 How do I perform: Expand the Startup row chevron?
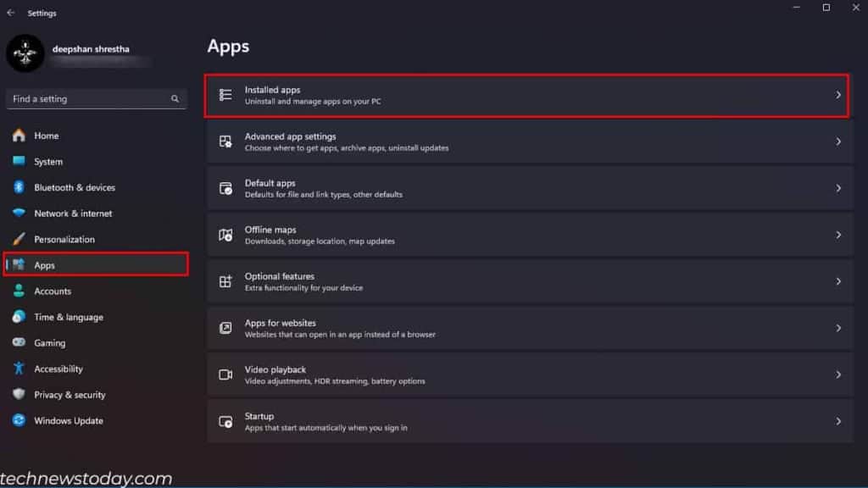pyautogui.click(x=839, y=421)
